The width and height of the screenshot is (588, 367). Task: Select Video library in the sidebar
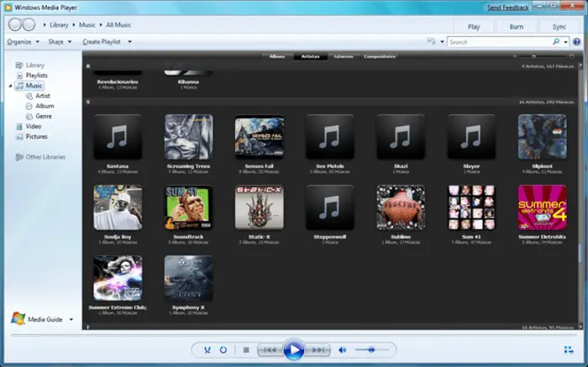pos(34,127)
